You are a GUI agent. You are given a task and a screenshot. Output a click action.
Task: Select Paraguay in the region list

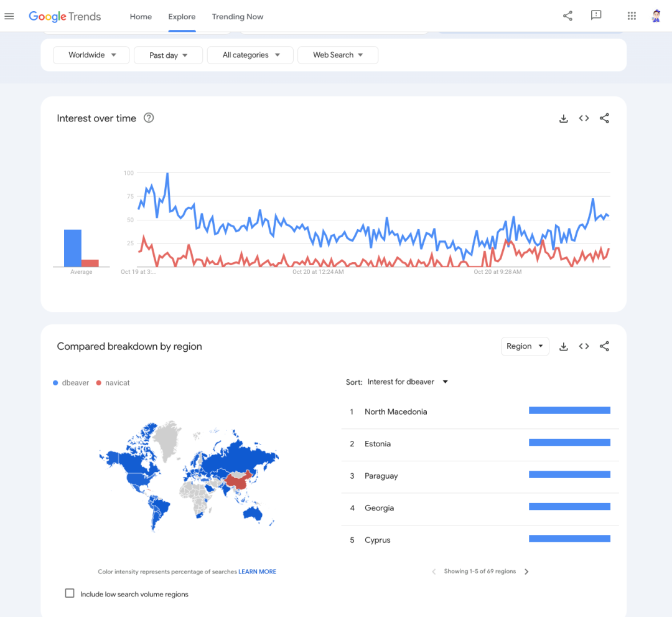coord(480,476)
